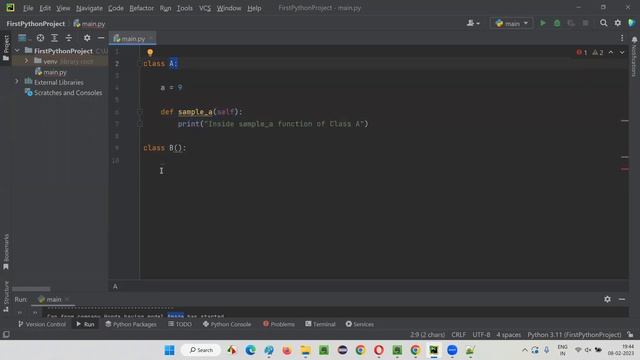Open Windows Start menu
This screenshot has height=360, width=640.
point(169,350)
